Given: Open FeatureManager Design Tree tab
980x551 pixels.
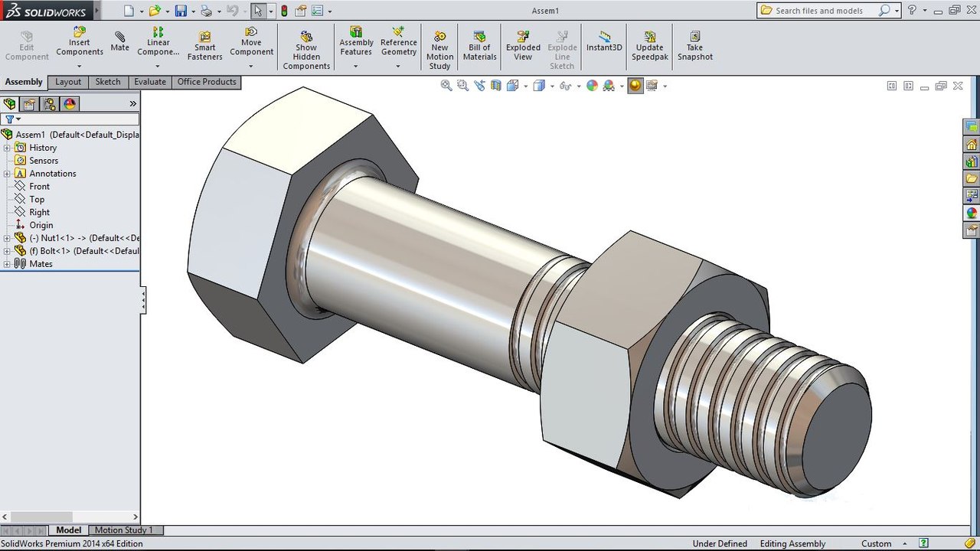Looking at the screenshot, I should 9,104.
